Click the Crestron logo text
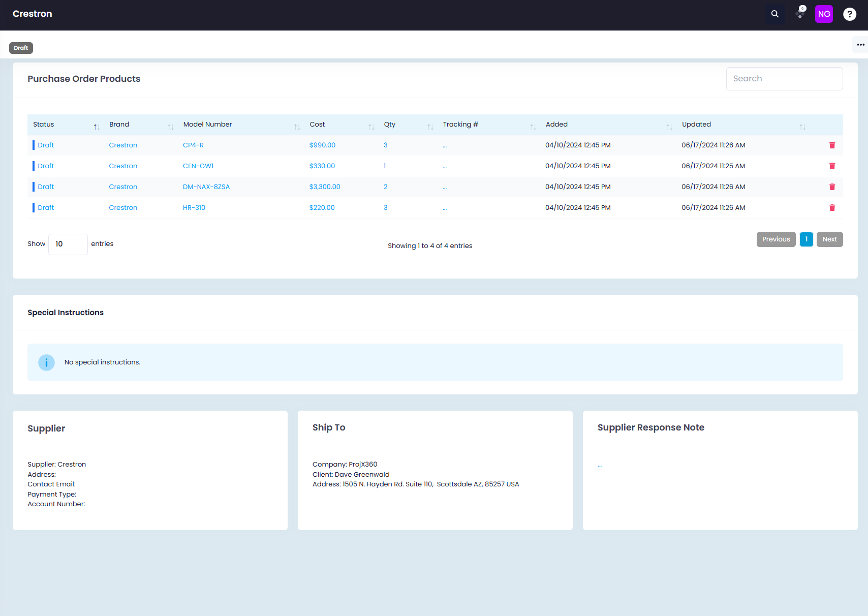The width and height of the screenshot is (868, 616). [33, 14]
